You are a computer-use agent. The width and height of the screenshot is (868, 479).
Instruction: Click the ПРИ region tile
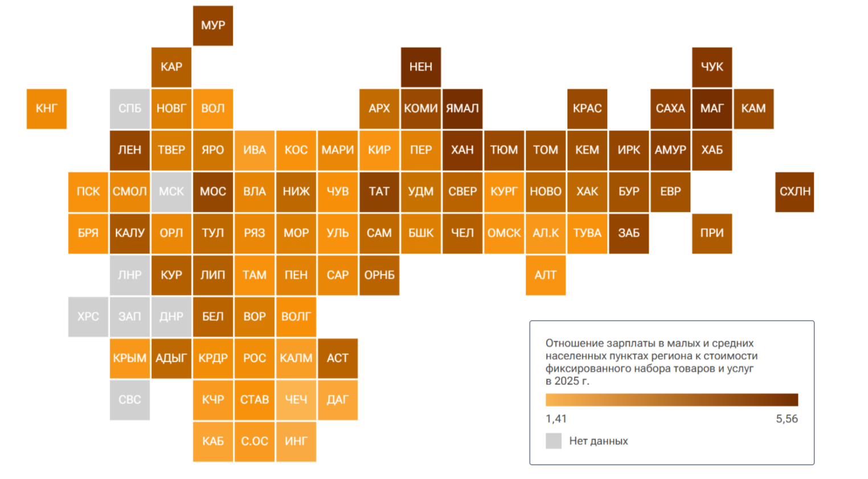pos(712,234)
